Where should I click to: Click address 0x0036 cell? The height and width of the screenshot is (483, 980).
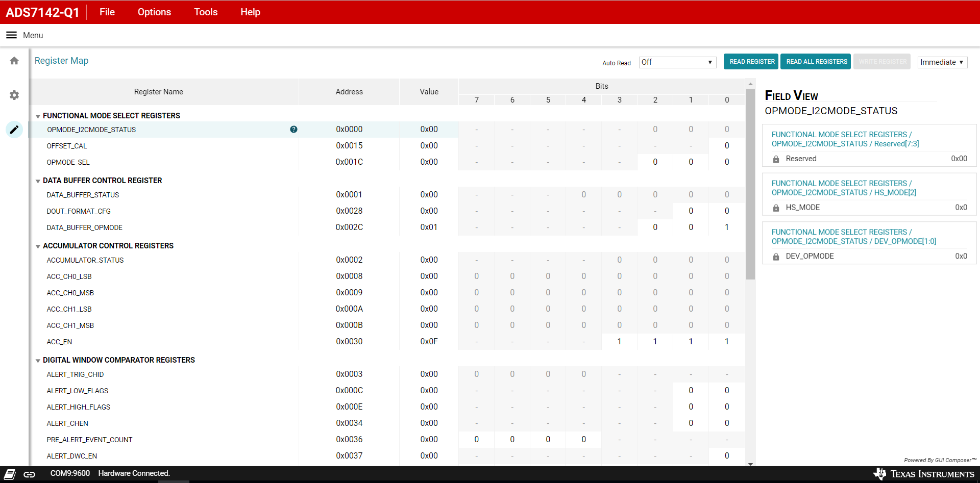(349, 440)
